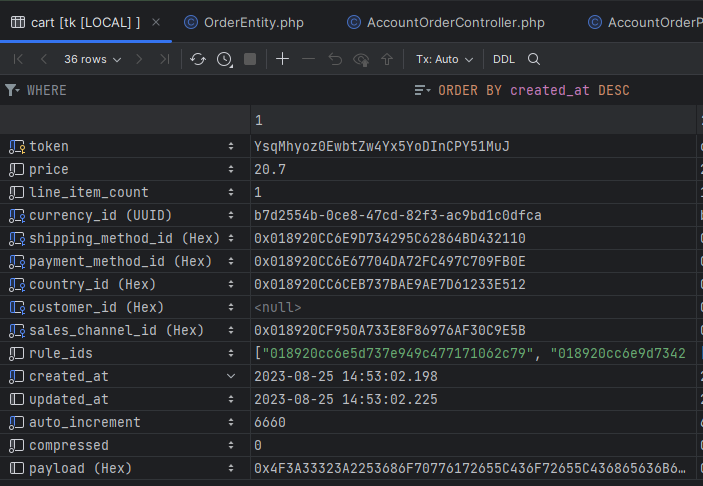
Task: Click the revert changes arrow
Action: point(335,59)
